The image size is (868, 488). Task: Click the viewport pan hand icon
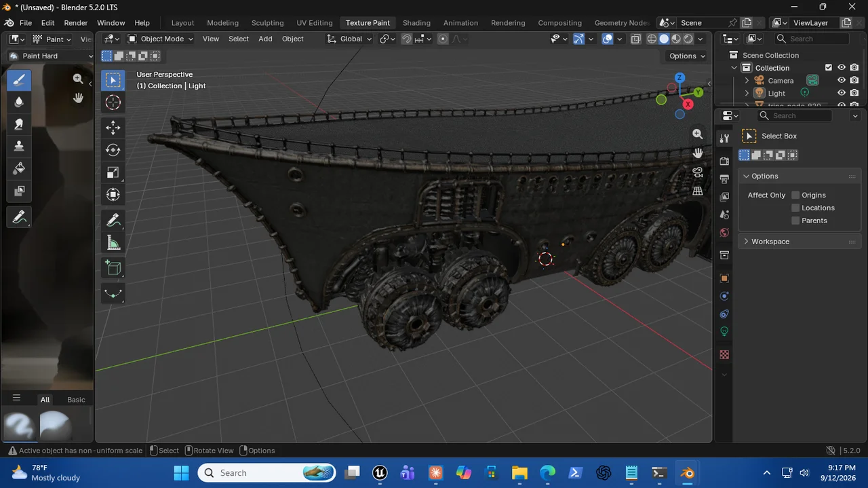pos(698,153)
